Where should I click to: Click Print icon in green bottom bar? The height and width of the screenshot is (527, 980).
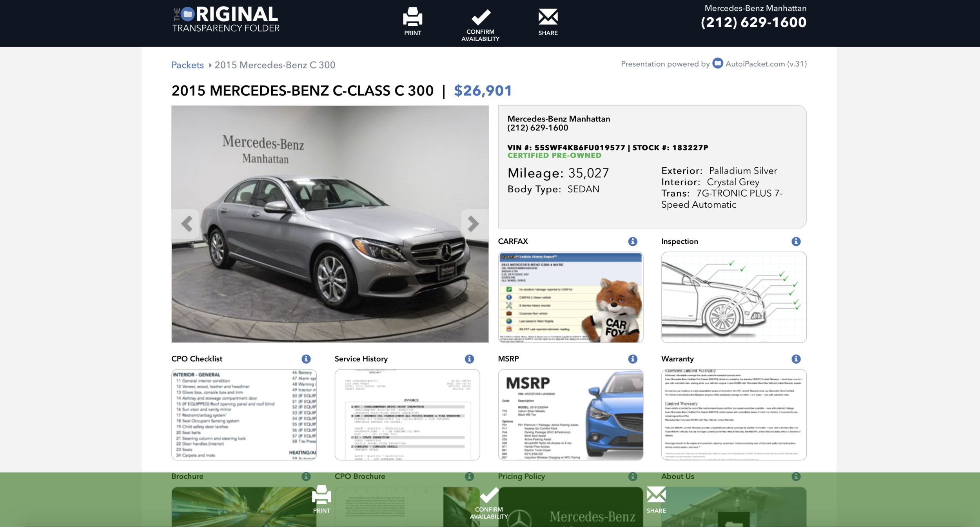click(x=321, y=495)
